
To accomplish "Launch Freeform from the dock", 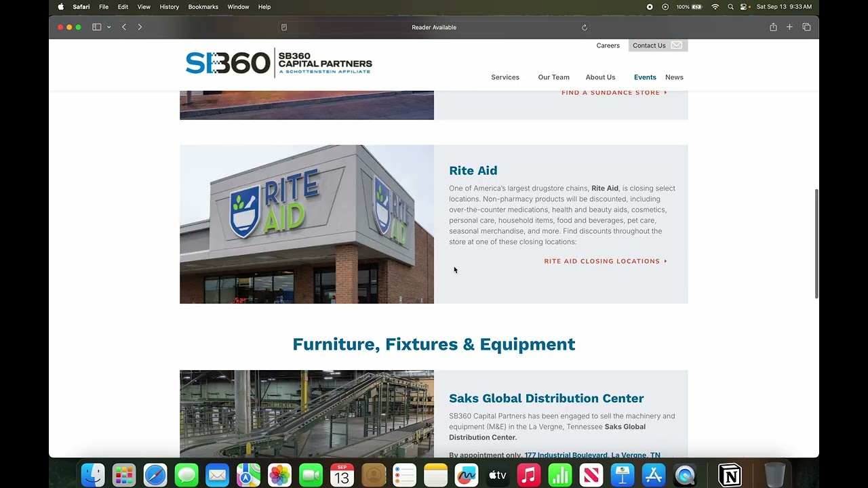I will pyautogui.click(x=467, y=475).
